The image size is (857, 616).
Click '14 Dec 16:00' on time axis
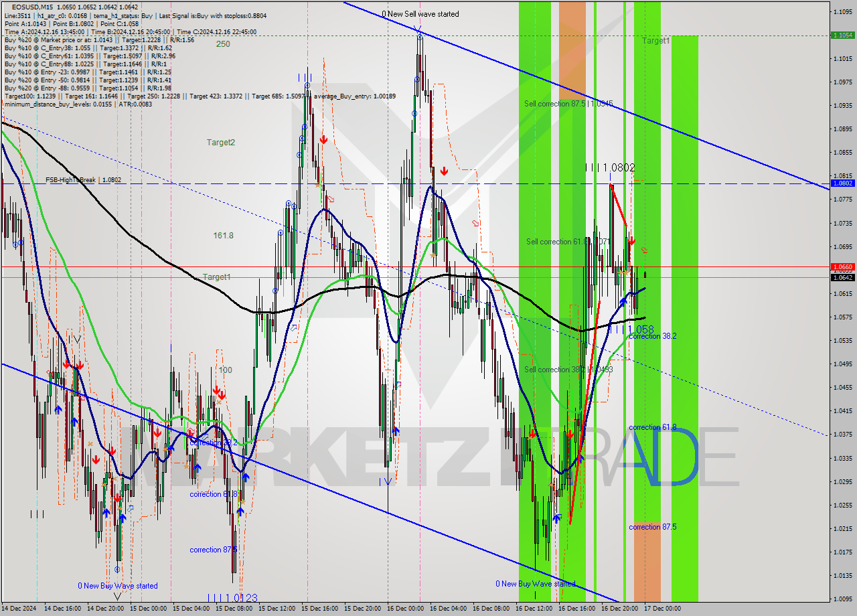pyautogui.click(x=62, y=609)
